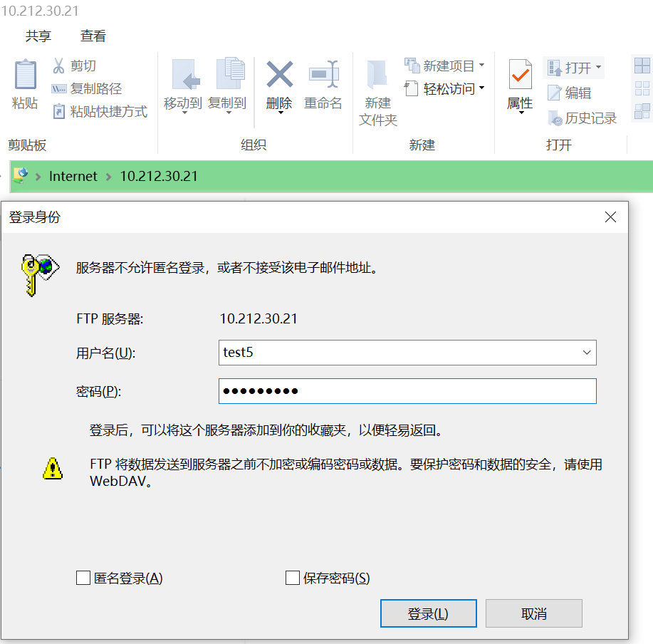Click the Edit (编辑) icon
This screenshot has height=644, width=653.
point(554,93)
